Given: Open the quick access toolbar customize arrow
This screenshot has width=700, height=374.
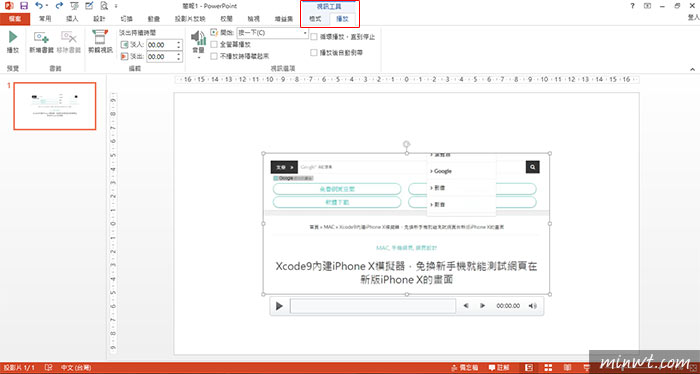Looking at the screenshot, I should [116, 6].
